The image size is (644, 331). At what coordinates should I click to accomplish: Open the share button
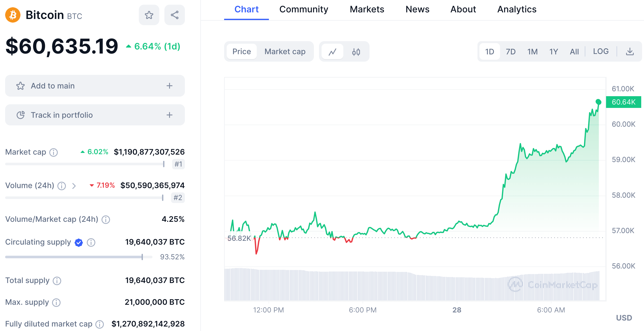pos(174,15)
